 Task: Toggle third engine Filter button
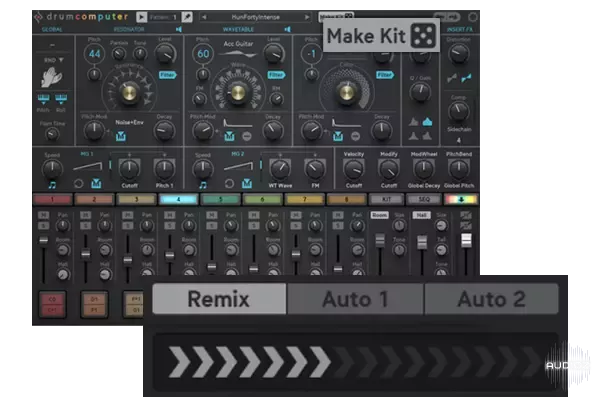(385, 75)
